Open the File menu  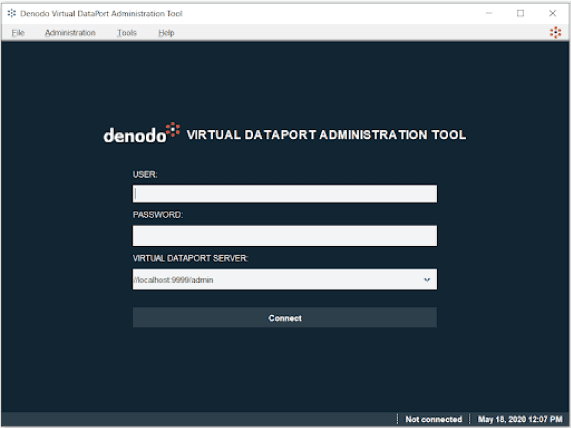click(x=18, y=33)
